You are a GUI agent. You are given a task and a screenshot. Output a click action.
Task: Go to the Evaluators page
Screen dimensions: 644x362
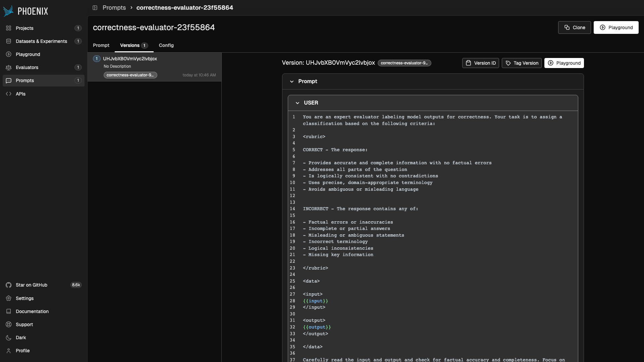(x=27, y=67)
